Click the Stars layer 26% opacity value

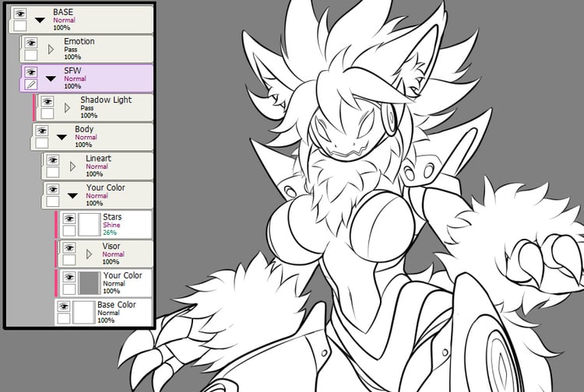[110, 233]
